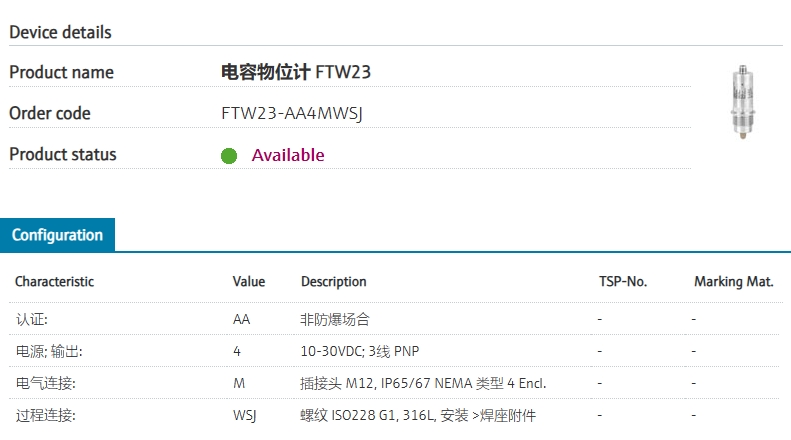Select the 电源; 输出 characteristic row
The image size is (791, 440).
tap(394, 351)
